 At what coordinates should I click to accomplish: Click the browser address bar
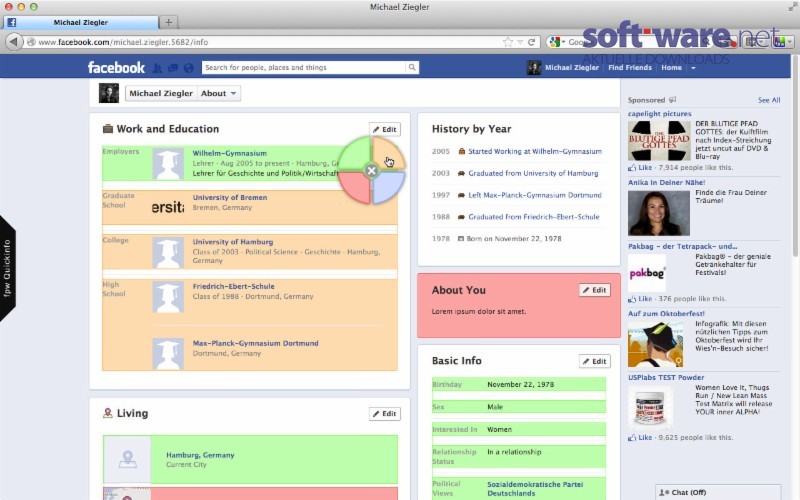click(265, 42)
